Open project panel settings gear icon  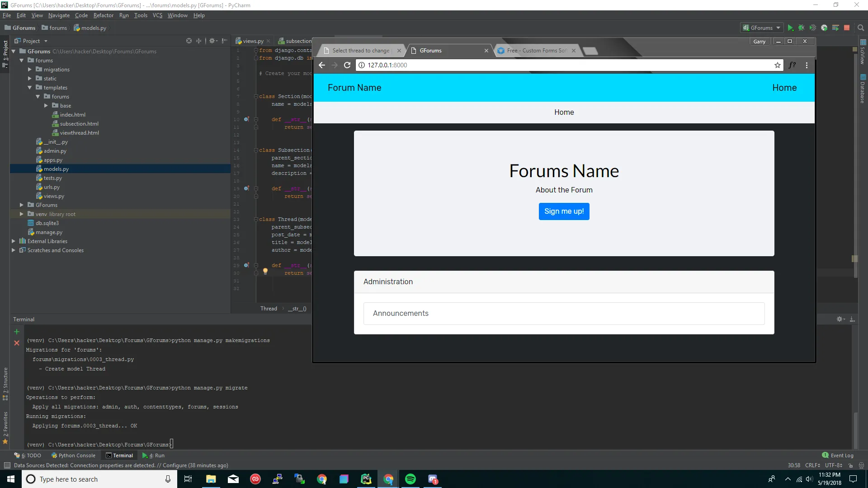pos(212,41)
